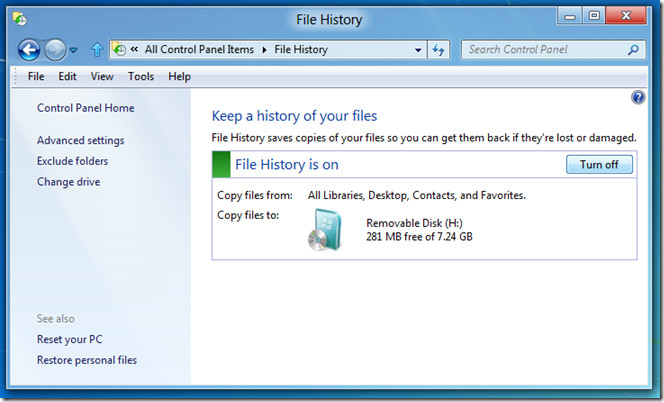
Task: Click the search magnifier icon
Action: tap(633, 50)
